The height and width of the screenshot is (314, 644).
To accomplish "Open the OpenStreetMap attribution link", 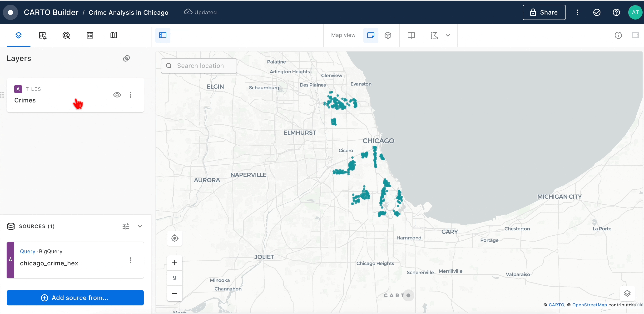I will (x=590, y=305).
